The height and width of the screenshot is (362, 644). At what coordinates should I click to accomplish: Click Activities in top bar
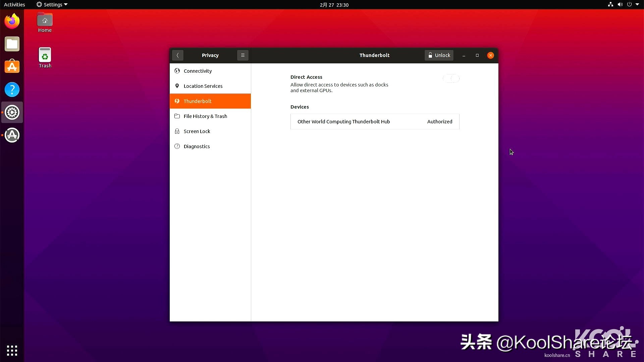[x=14, y=4]
